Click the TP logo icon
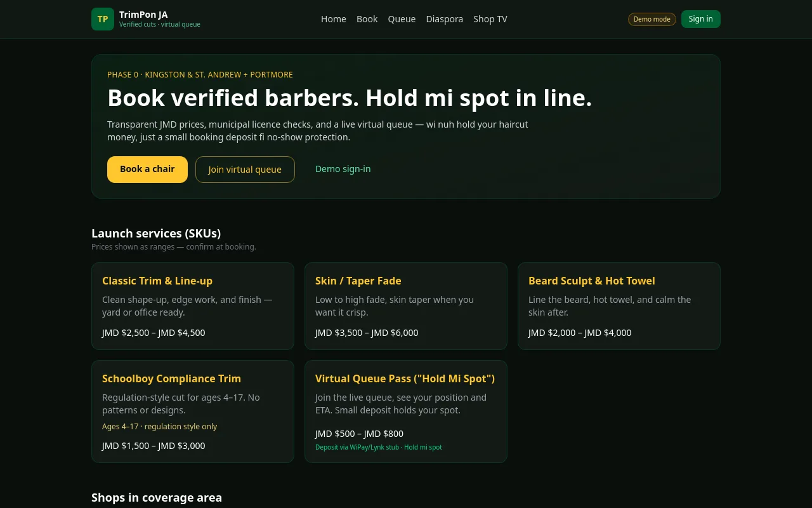This screenshot has height=508, width=812. click(x=103, y=19)
